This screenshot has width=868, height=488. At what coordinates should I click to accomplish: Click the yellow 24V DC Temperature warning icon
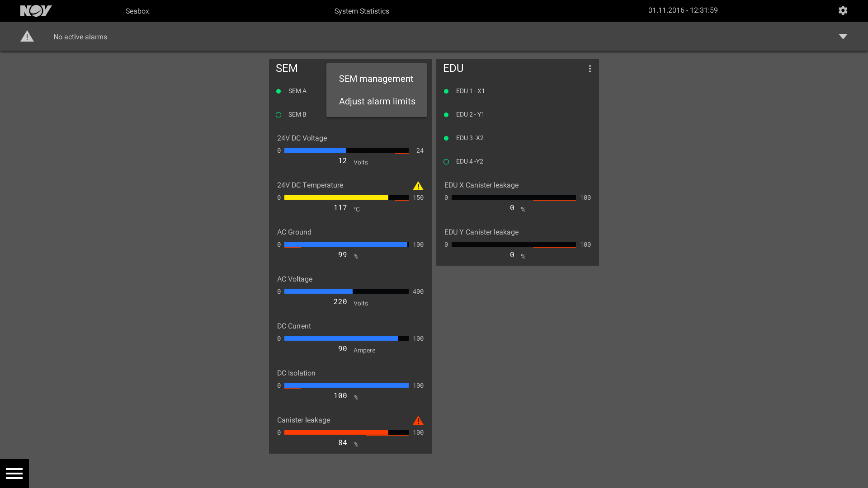click(418, 186)
